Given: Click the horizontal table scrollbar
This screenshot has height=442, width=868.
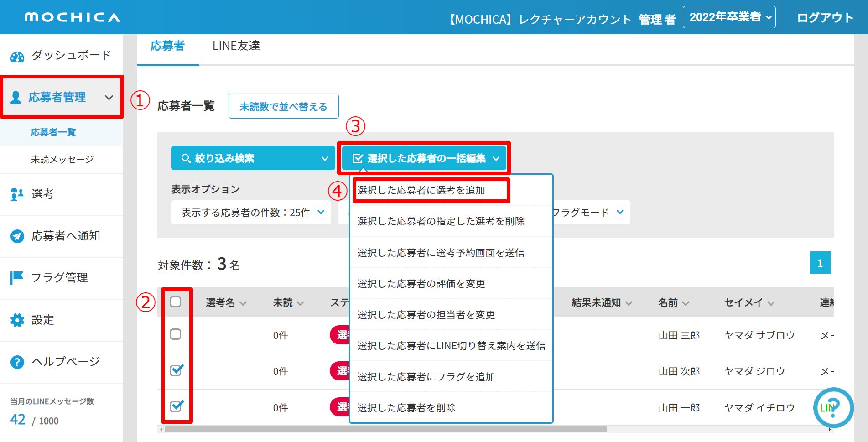Looking at the screenshot, I should pos(385,429).
